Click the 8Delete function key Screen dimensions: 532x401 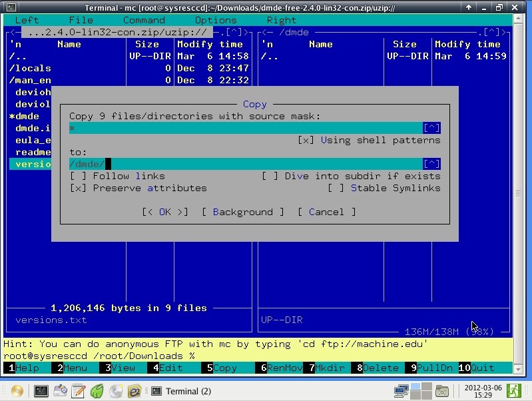[x=378, y=368]
